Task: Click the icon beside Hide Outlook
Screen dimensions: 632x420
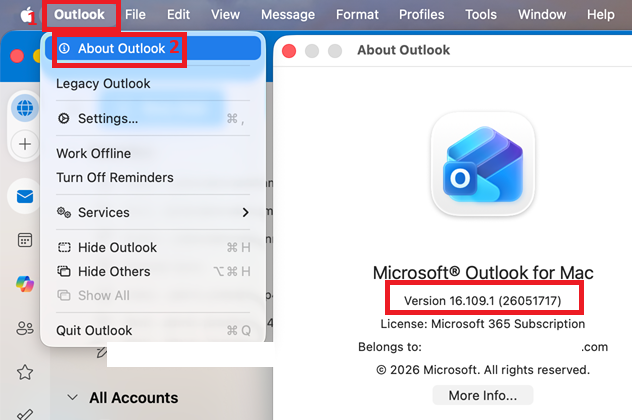Action: [64, 247]
